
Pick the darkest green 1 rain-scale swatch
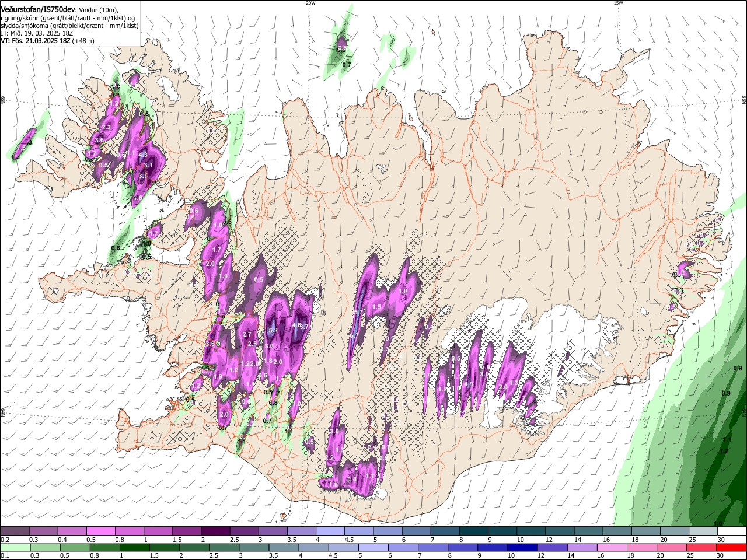coord(134,547)
